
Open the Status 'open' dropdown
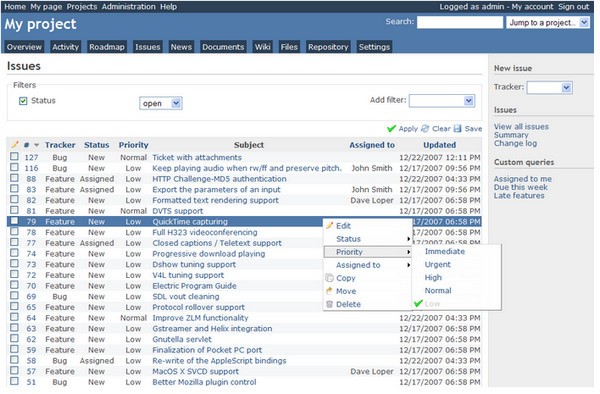coord(161,103)
